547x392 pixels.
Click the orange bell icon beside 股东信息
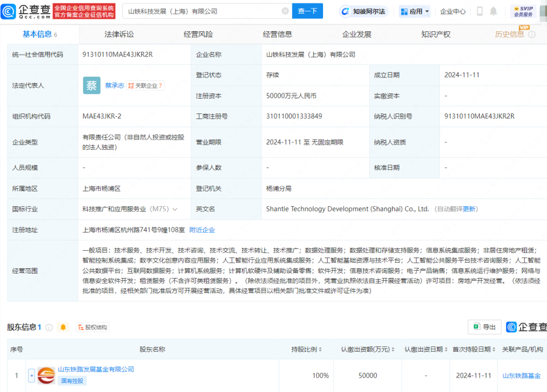pos(63,327)
